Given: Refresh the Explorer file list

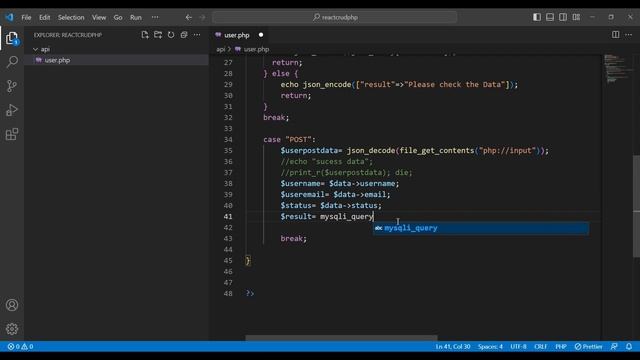Looking at the screenshot, I should [x=171, y=35].
